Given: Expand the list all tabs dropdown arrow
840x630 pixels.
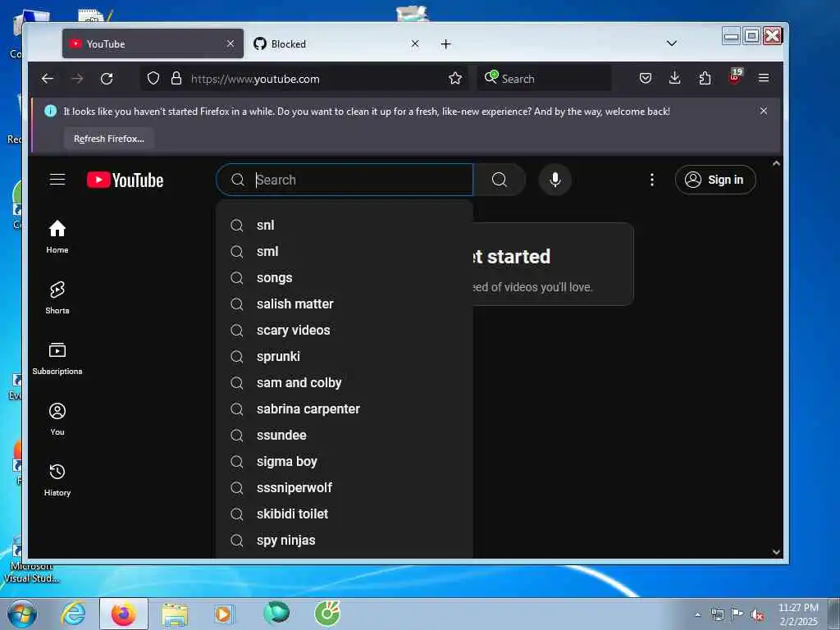Looking at the screenshot, I should coord(672,43).
